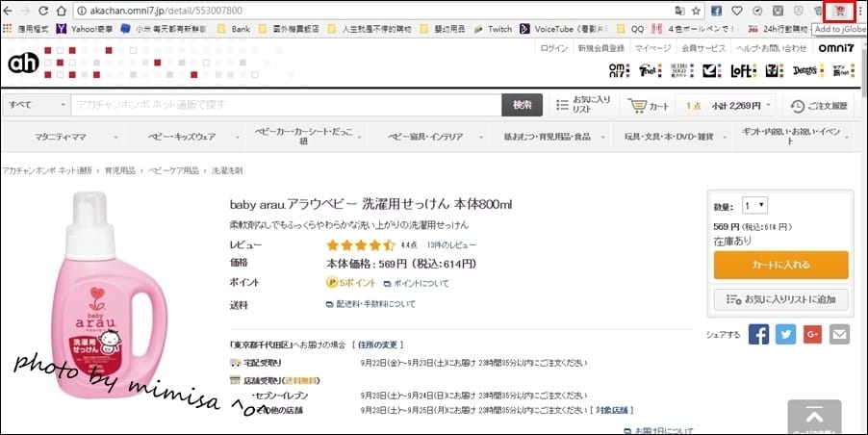Click the translate page icon in address bar
The image size is (868, 435).
[679, 11]
